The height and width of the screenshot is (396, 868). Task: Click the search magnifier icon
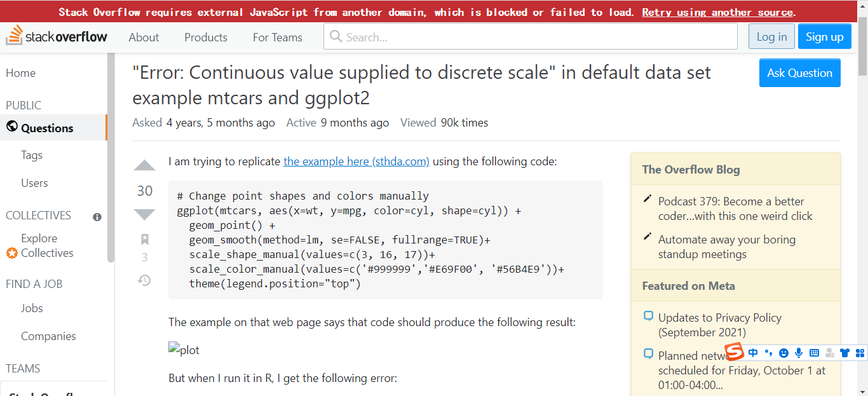336,36
